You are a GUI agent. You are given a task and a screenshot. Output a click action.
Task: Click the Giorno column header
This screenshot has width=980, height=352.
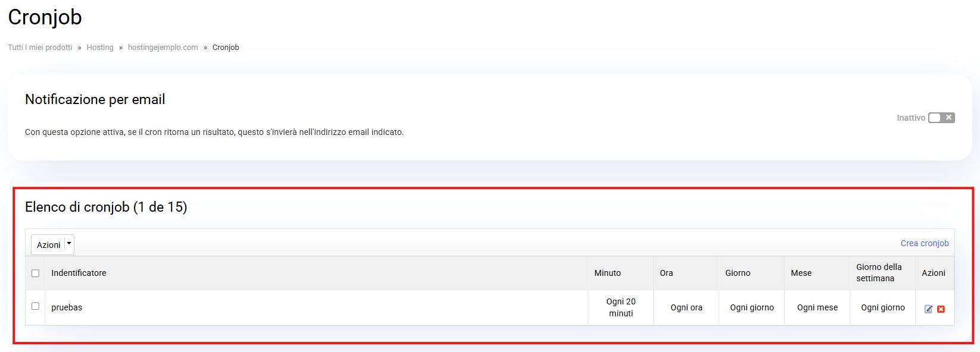point(738,273)
